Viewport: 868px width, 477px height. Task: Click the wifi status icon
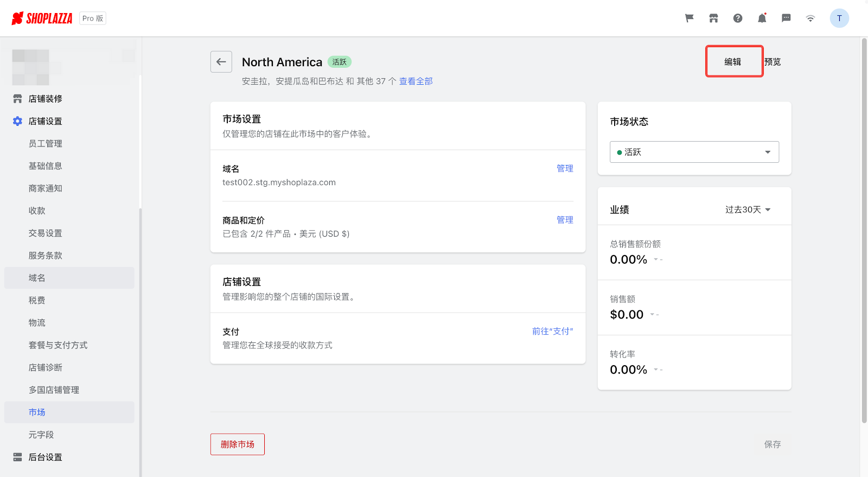pyautogui.click(x=810, y=18)
